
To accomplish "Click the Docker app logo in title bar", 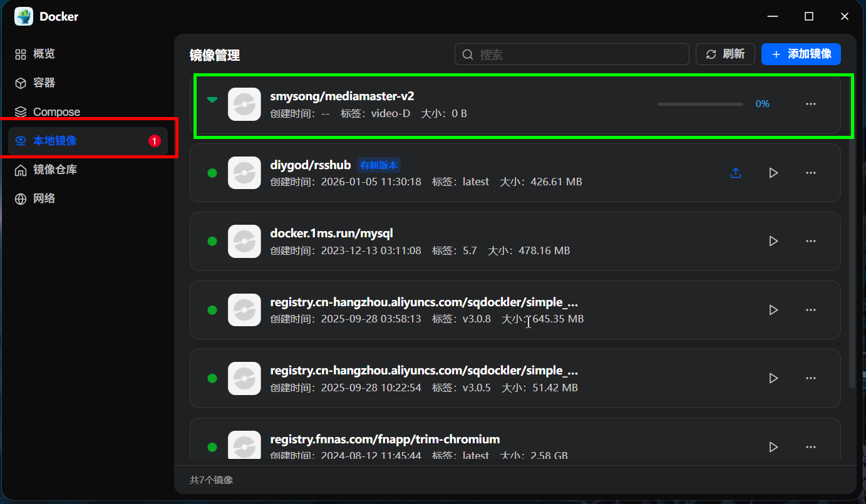I will click(x=24, y=16).
